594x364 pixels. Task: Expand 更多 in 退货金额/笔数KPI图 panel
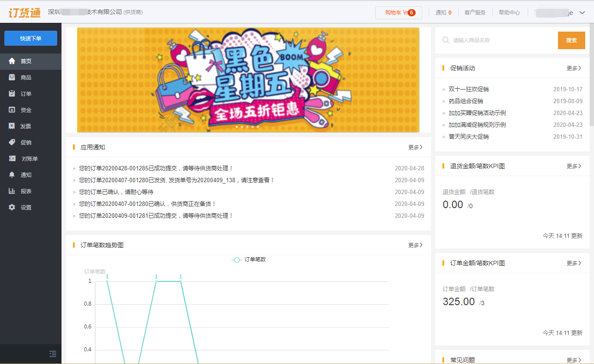click(x=574, y=166)
